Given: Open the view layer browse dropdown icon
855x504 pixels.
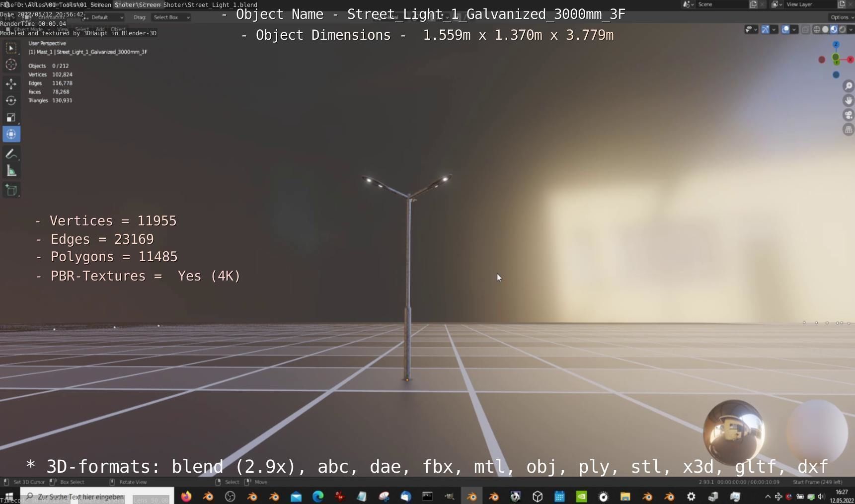Looking at the screenshot, I should [x=777, y=4].
